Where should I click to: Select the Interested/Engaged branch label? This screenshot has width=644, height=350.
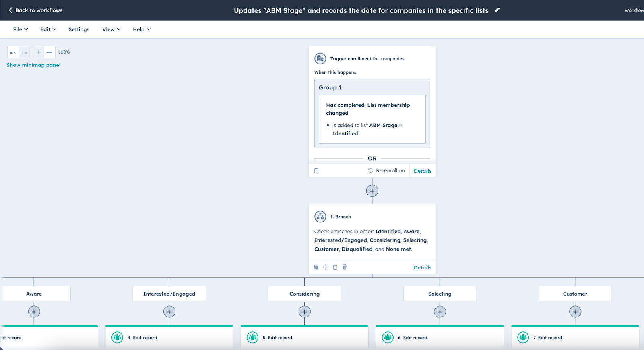[x=169, y=294]
